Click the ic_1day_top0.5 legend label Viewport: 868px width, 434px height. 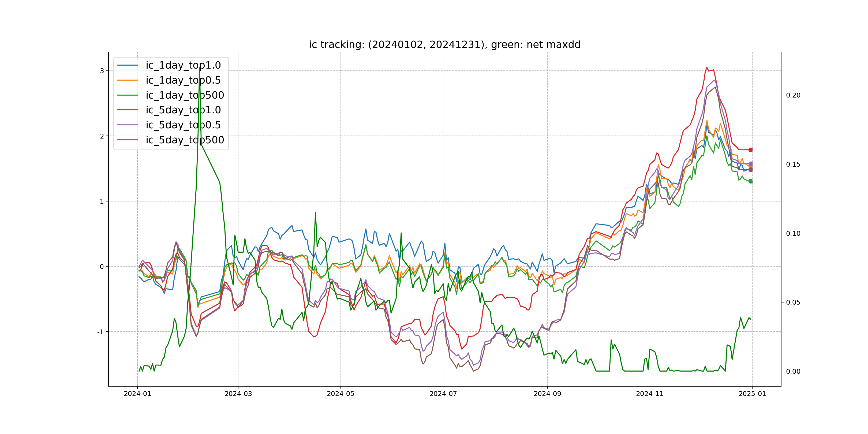(183, 80)
